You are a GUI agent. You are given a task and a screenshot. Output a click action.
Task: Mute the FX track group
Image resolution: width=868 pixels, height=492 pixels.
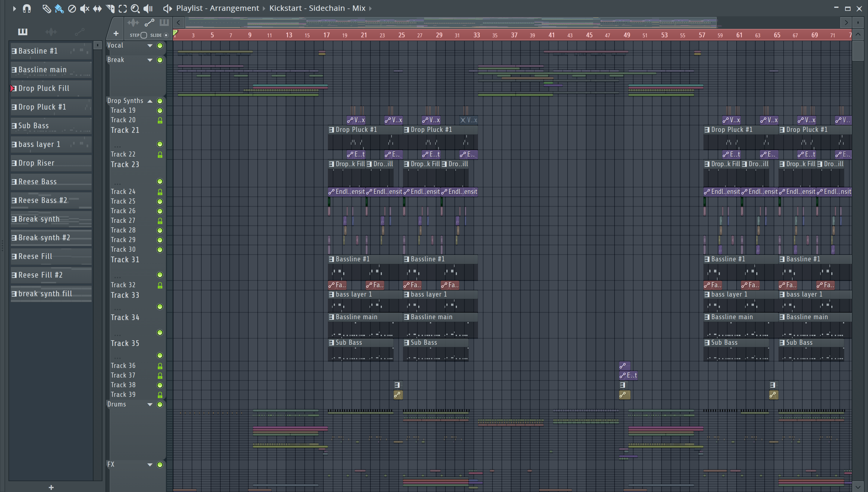click(x=160, y=465)
